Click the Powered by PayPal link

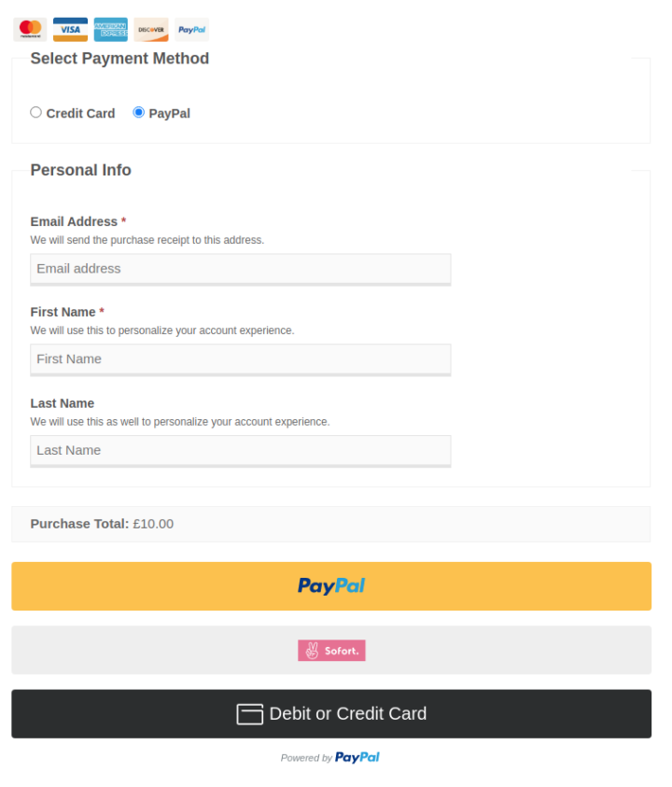(x=329, y=757)
